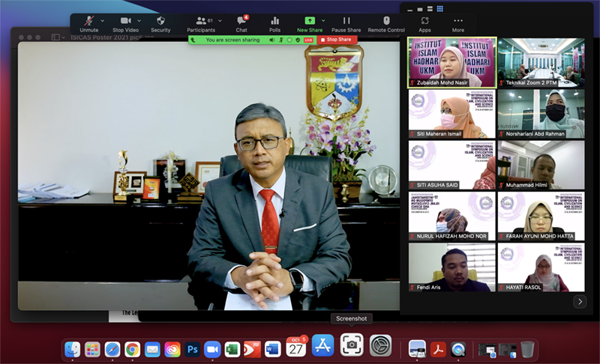The width and height of the screenshot is (600, 364).
Task: Expand video options arrow beside Stop Video
Action: coord(139,20)
